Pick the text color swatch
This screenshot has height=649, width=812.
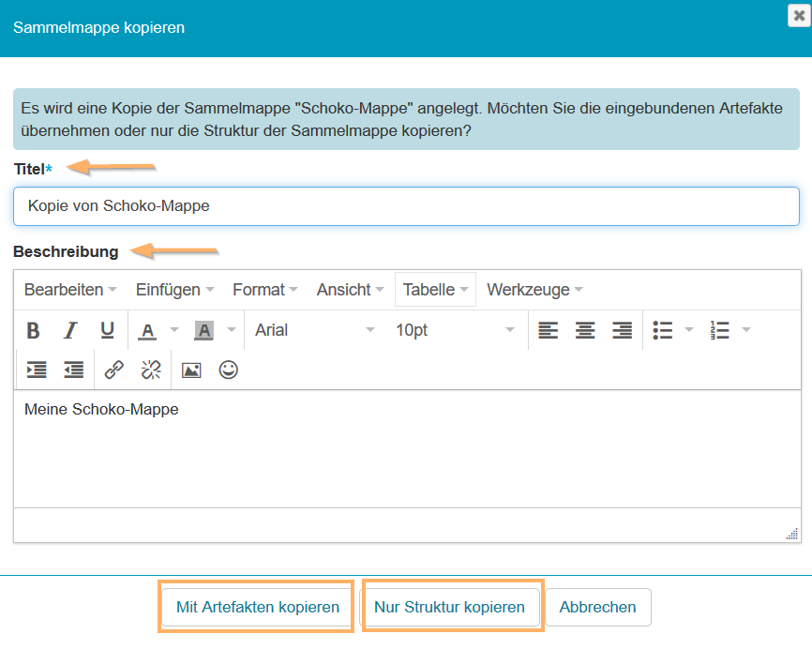tap(147, 330)
